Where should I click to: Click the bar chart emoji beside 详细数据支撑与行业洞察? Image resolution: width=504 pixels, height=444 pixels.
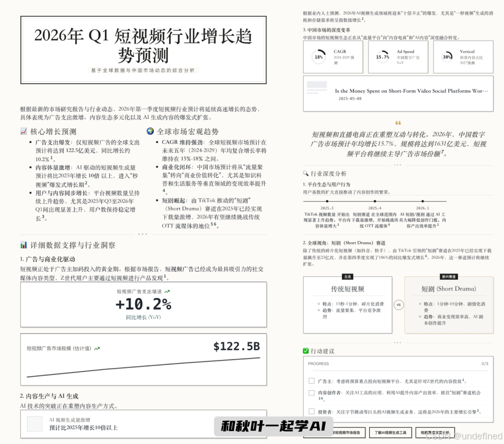point(23,245)
